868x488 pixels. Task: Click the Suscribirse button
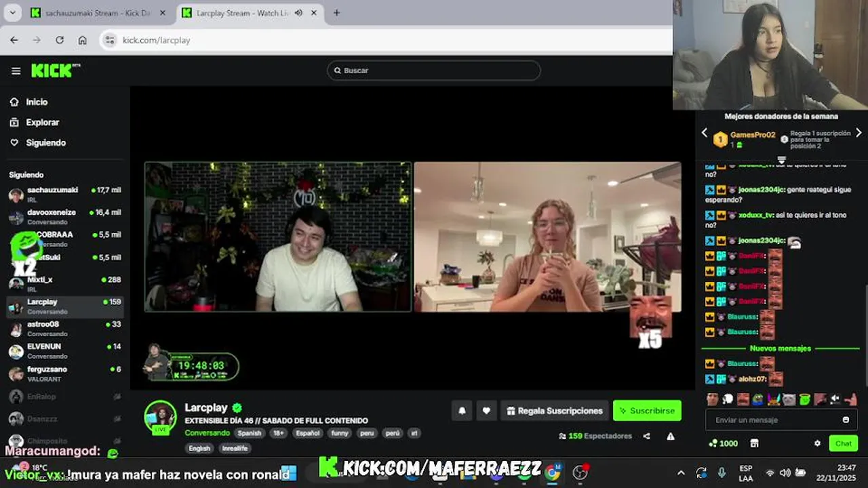(x=647, y=411)
